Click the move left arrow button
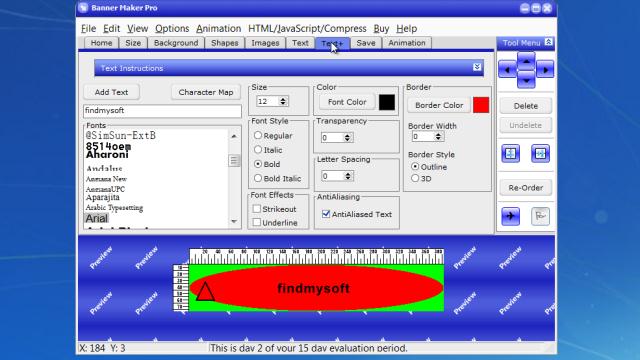The width and height of the screenshot is (640, 360). [507, 70]
